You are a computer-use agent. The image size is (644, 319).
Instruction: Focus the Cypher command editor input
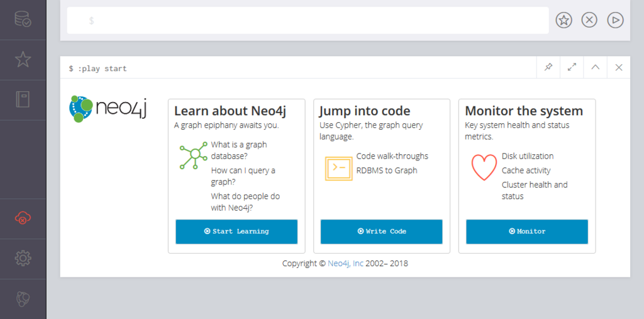308,21
